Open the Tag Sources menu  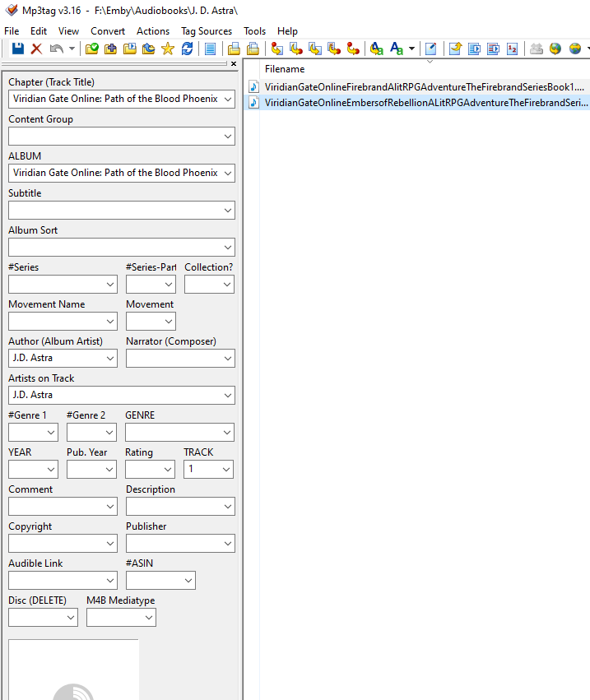(207, 30)
